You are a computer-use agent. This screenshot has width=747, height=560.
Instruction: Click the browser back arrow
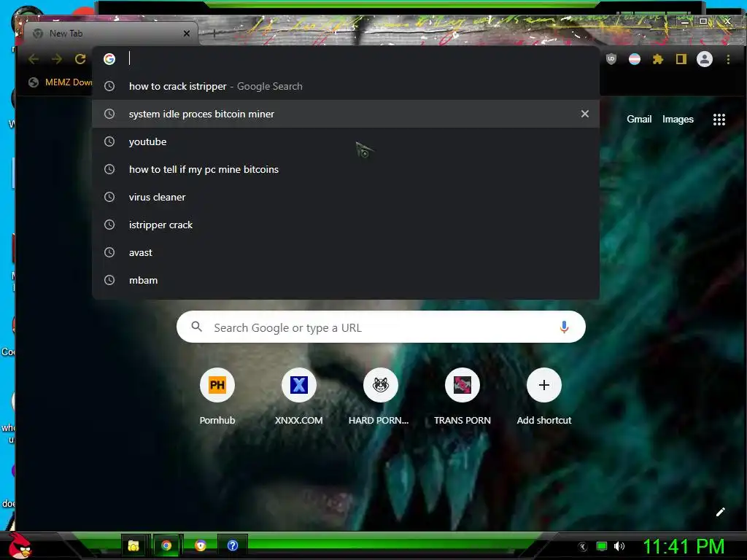(x=34, y=58)
